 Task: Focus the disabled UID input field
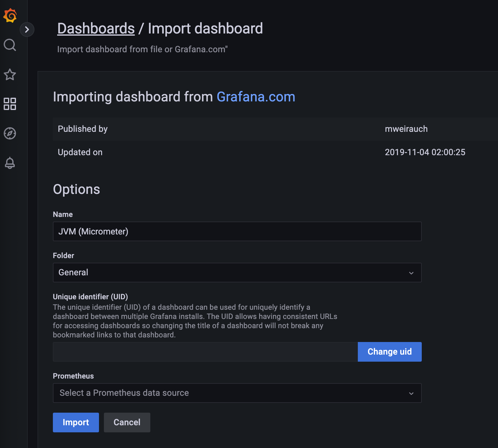click(x=205, y=352)
